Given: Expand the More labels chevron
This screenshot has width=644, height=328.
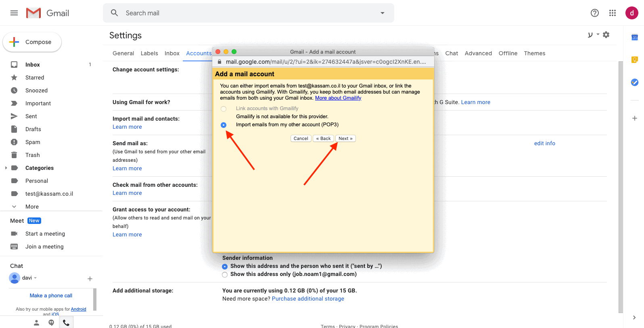Looking at the screenshot, I should point(14,207).
